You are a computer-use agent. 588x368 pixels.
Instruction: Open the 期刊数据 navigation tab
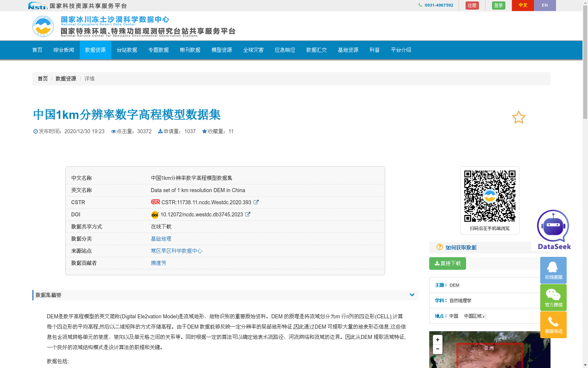click(190, 50)
